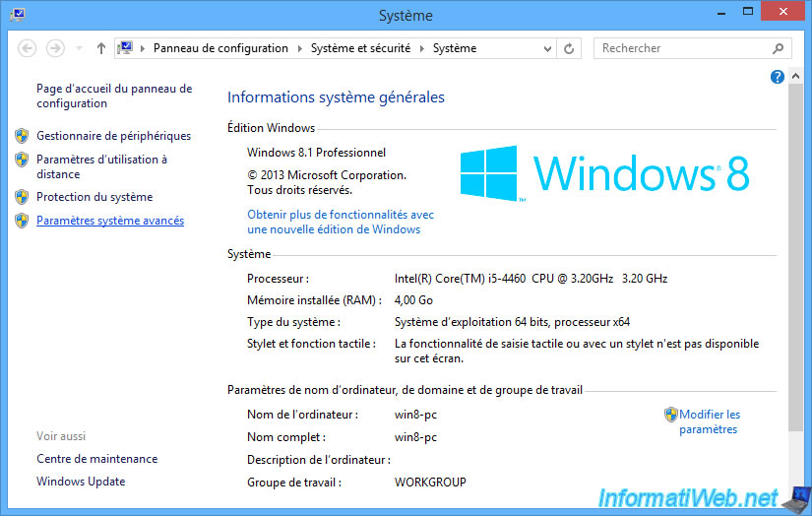The image size is (812, 516).
Task: Click shield icon beside Paramètres système avancés
Action: click(22, 221)
